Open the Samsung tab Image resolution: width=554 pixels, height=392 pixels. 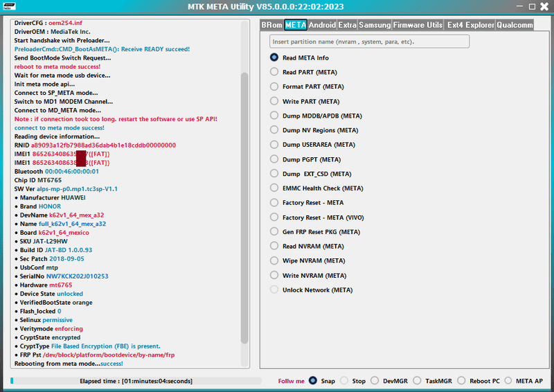point(375,25)
